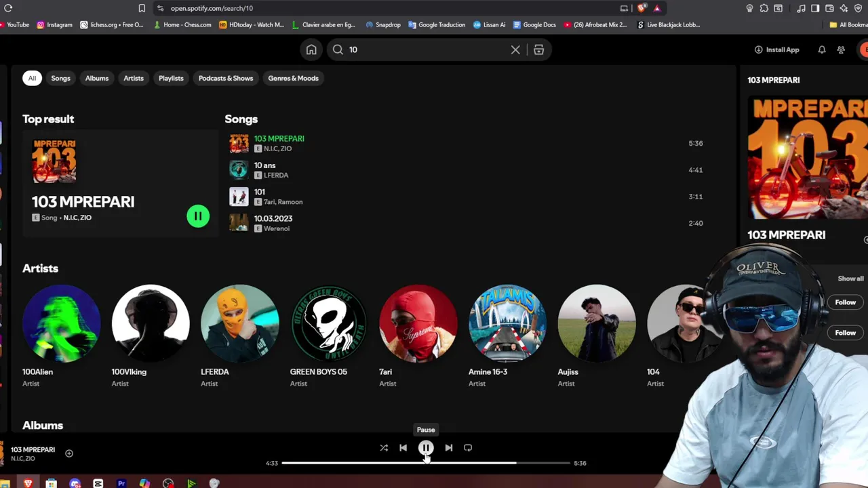
Task: Open Aujiss artist avatar
Action: (597, 323)
